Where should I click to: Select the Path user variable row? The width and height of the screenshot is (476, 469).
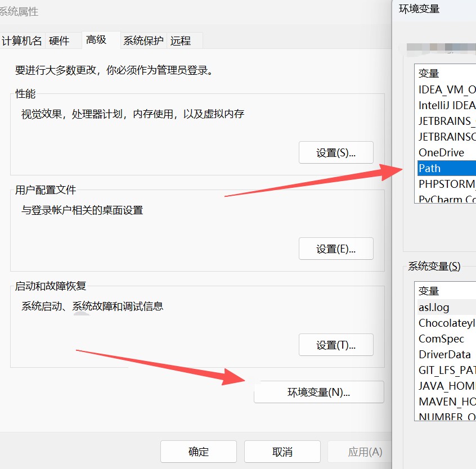(447, 168)
